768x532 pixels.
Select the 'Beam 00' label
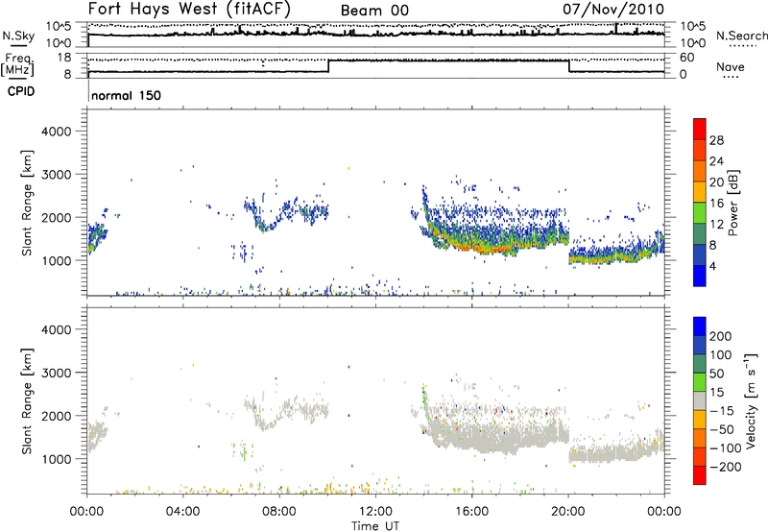click(374, 11)
